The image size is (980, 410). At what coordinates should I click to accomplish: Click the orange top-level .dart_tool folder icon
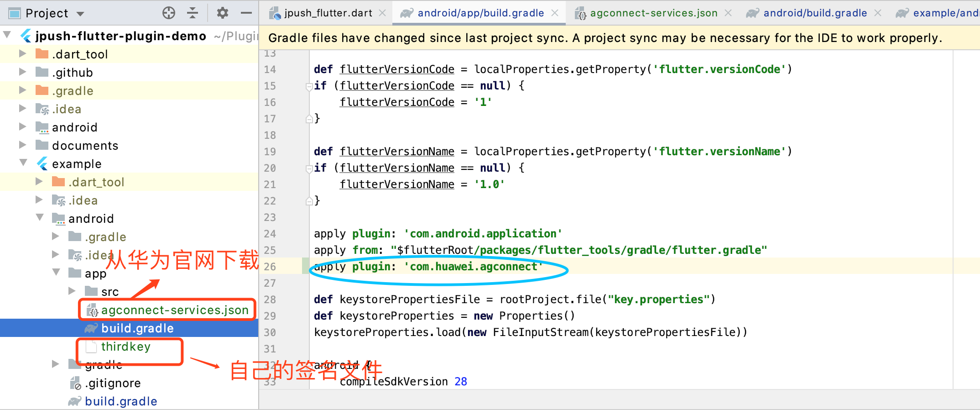(42, 54)
